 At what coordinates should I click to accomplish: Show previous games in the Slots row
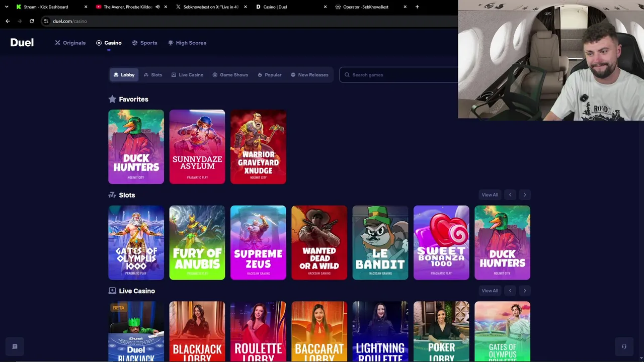click(510, 195)
